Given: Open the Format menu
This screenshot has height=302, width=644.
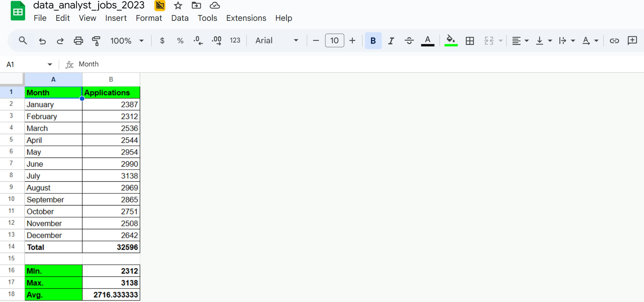Looking at the screenshot, I should point(149,18).
